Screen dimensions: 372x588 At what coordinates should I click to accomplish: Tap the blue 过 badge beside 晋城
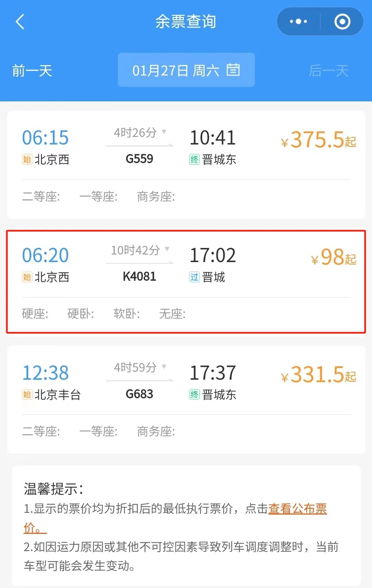[194, 277]
